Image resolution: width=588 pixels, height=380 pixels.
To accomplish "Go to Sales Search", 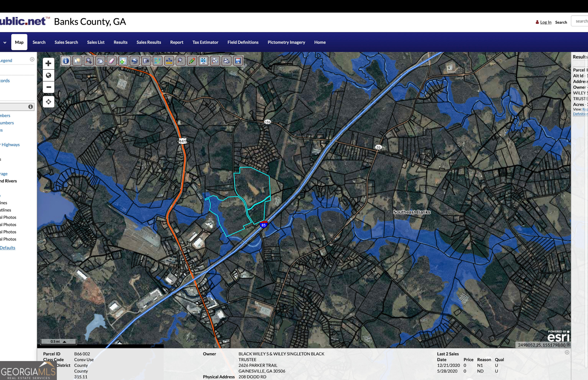I will tap(66, 42).
